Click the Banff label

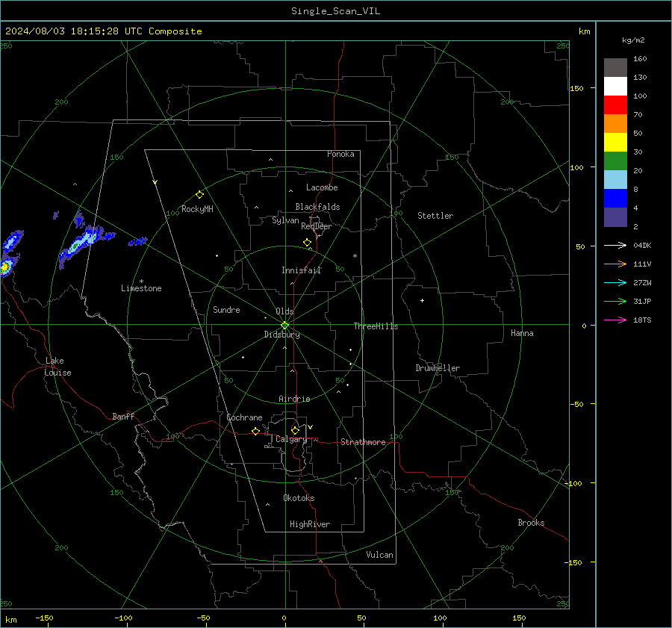point(123,416)
